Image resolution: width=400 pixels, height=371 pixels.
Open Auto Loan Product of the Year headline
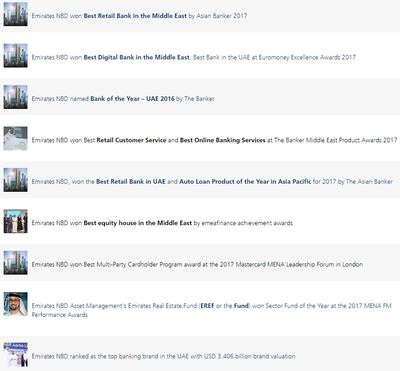click(x=245, y=182)
